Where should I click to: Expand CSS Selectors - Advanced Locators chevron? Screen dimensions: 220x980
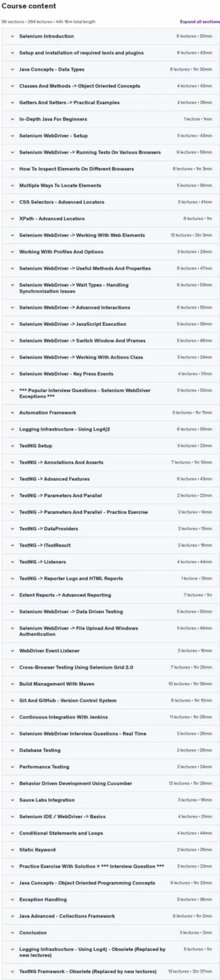(13, 202)
